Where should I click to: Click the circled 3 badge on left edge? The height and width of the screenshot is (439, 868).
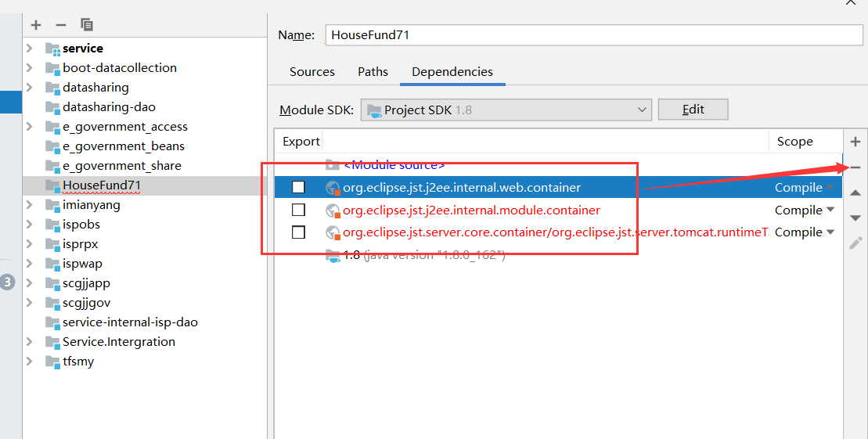click(x=6, y=282)
